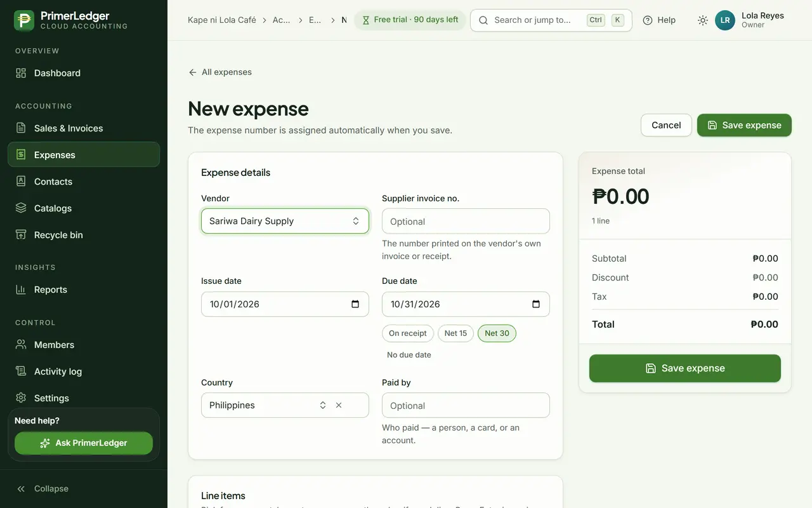Click the back arrow beside All expenses

193,72
